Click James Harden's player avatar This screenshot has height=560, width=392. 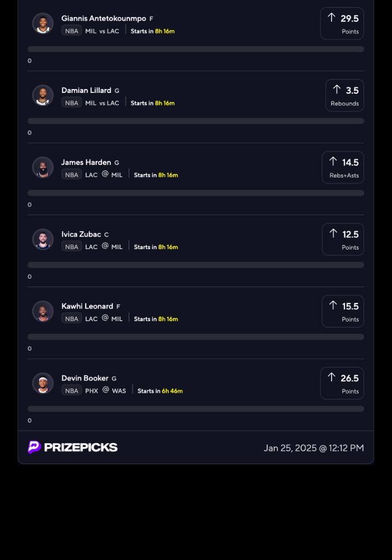(43, 167)
